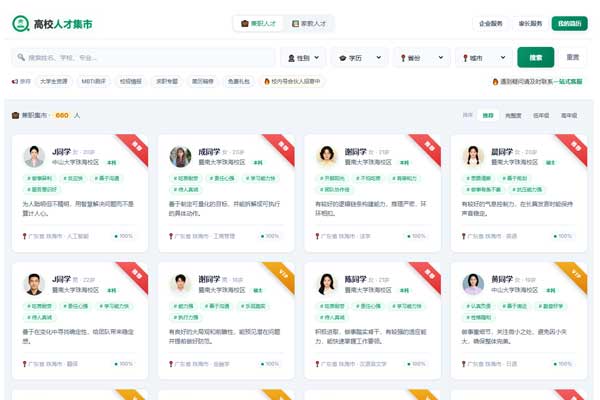
Task: Open the 家长服务 link
Action: [530, 24]
